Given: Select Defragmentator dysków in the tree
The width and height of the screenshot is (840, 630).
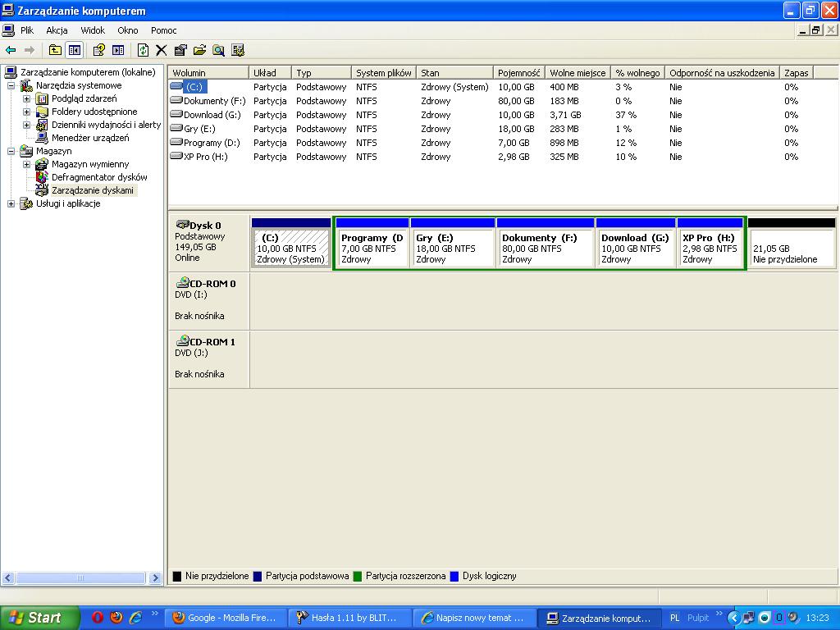Looking at the screenshot, I should point(99,177).
